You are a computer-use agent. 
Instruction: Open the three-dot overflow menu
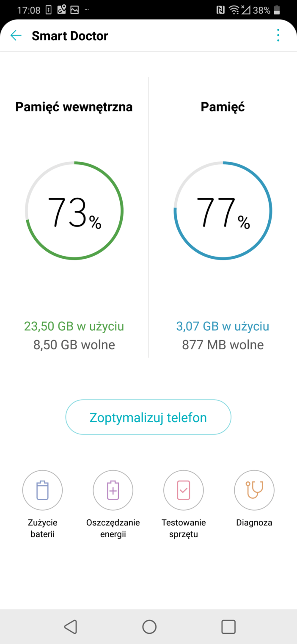point(278,36)
